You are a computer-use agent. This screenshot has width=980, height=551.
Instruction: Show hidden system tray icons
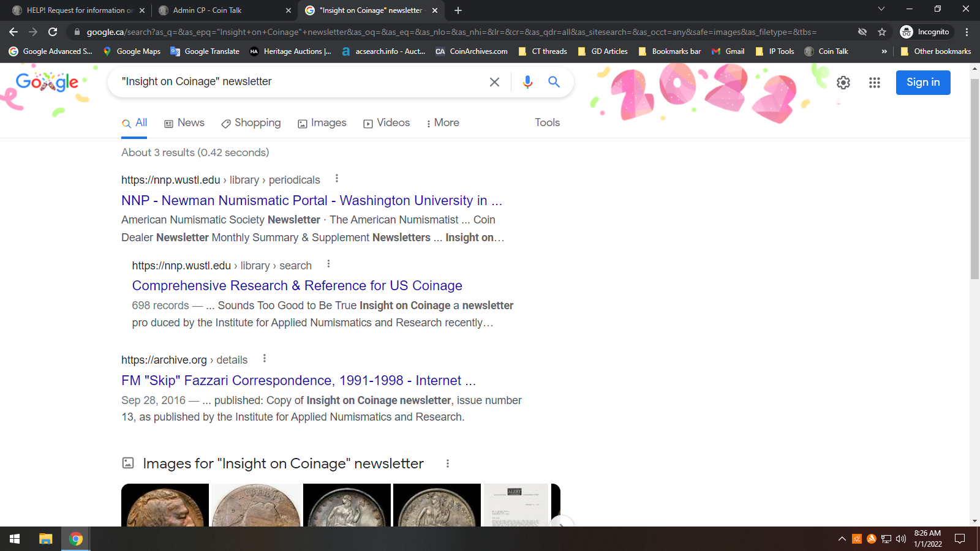pyautogui.click(x=842, y=539)
